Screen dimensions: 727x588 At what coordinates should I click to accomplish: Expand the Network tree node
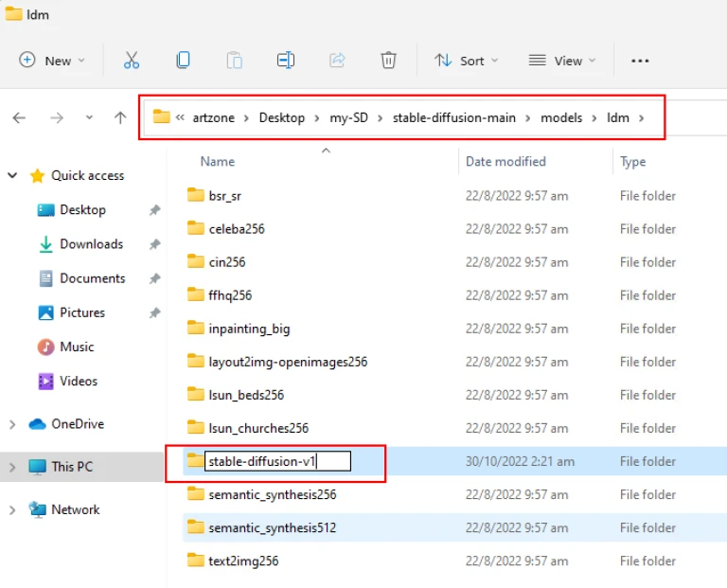pyautogui.click(x=12, y=510)
